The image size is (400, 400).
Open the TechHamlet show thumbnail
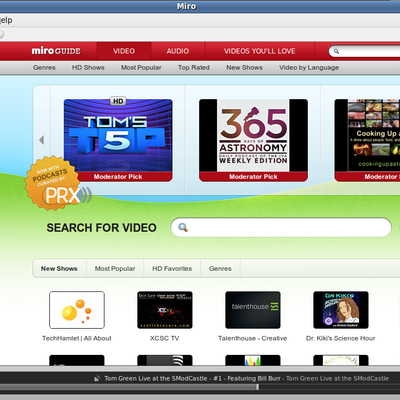click(x=77, y=310)
